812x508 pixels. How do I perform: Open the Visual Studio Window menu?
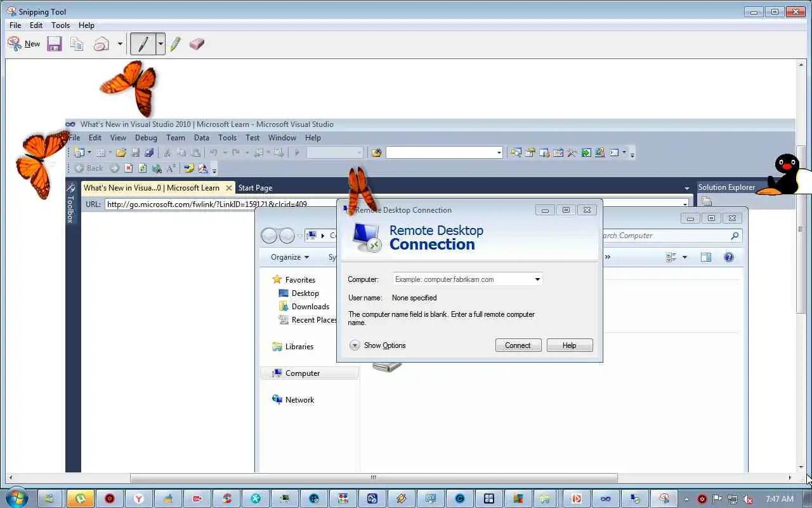282,137
